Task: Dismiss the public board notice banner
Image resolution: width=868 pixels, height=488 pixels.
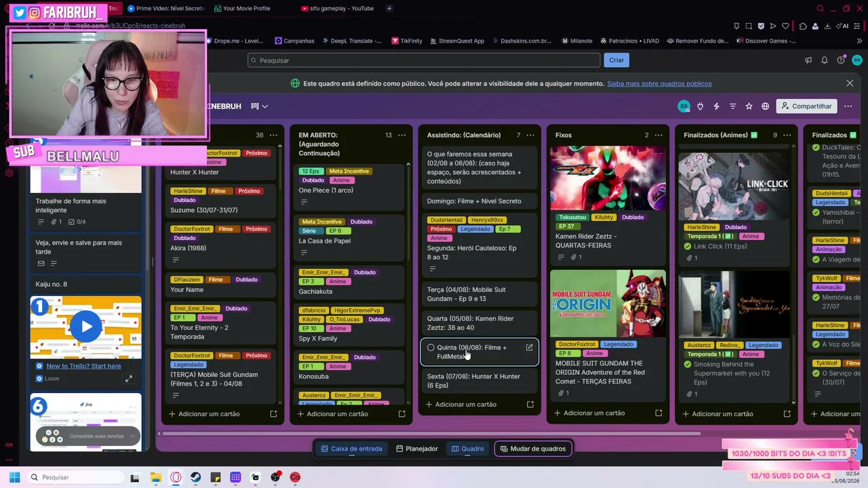Action: (x=850, y=83)
